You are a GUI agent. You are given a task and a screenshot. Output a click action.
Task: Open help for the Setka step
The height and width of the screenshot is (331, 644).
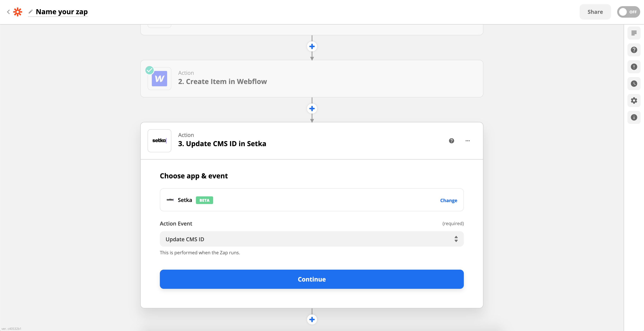(451, 141)
